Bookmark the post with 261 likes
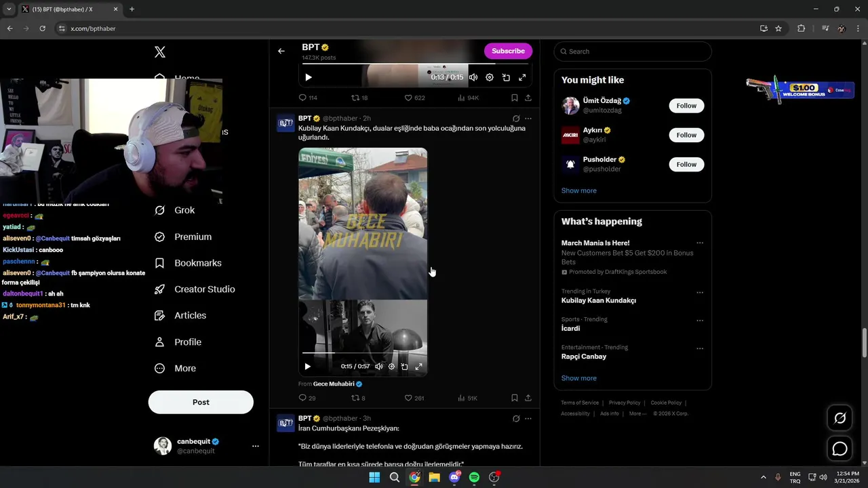Image resolution: width=868 pixels, height=488 pixels. 515,398
